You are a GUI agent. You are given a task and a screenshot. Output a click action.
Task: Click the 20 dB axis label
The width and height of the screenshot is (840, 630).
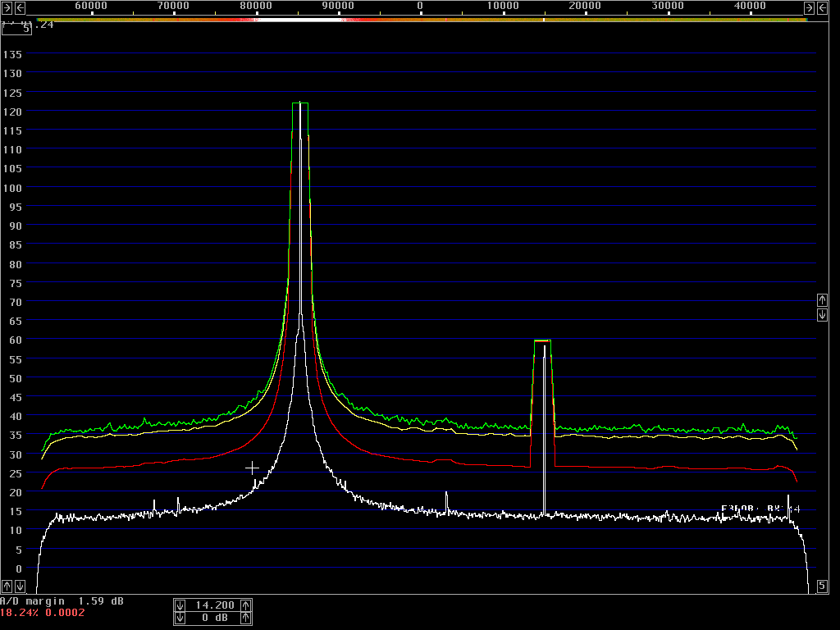16,492
